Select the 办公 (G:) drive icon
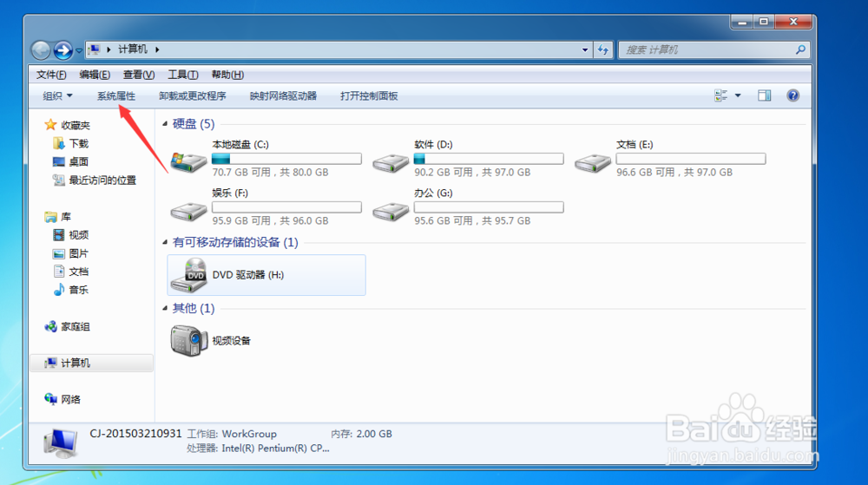Screen dimensions: 868x485 coord(391,211)
